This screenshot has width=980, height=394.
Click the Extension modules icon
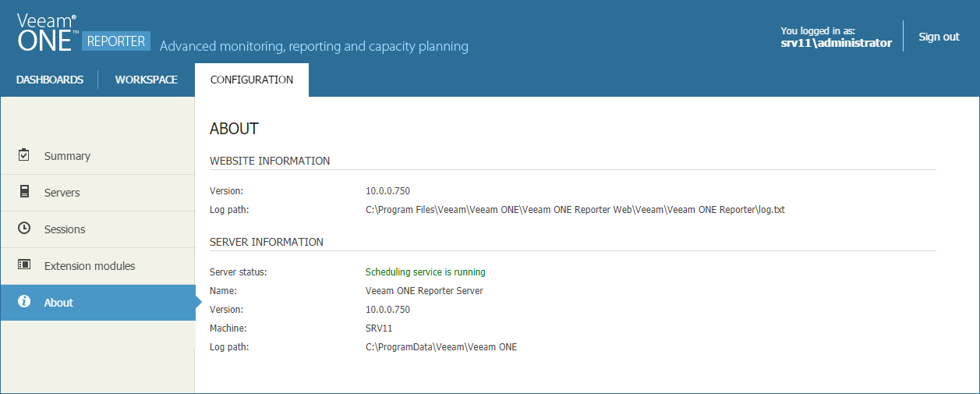point(24,265)
